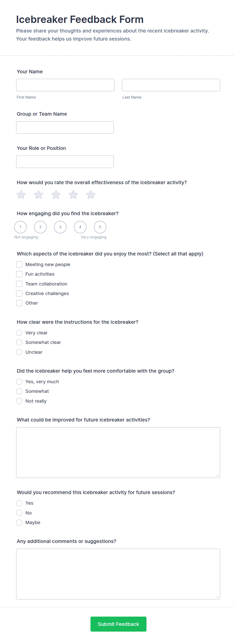The width and height of the screenshot is (234, 644).
Task: Click the improvements text area
Action: [x=118, y=452]
